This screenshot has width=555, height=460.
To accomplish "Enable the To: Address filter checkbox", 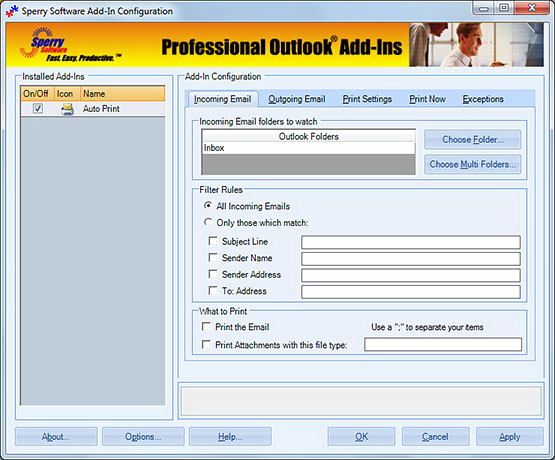I will (213, 291).
